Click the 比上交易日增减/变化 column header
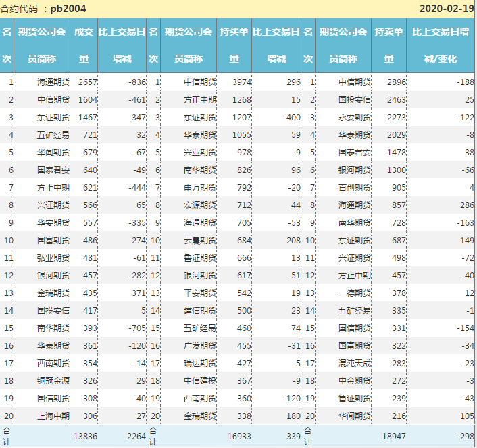This screenshot has height=448, width=477. tap(441, 45)
